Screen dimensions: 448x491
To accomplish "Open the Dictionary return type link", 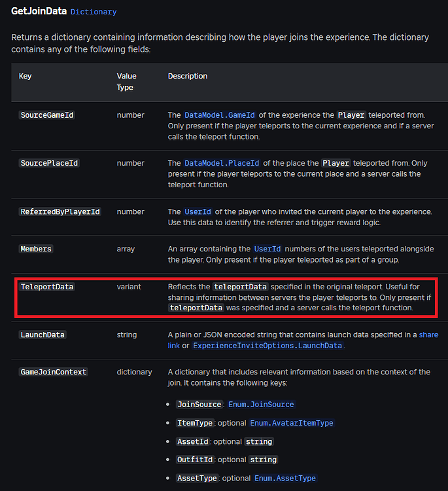I will (94, 12).
